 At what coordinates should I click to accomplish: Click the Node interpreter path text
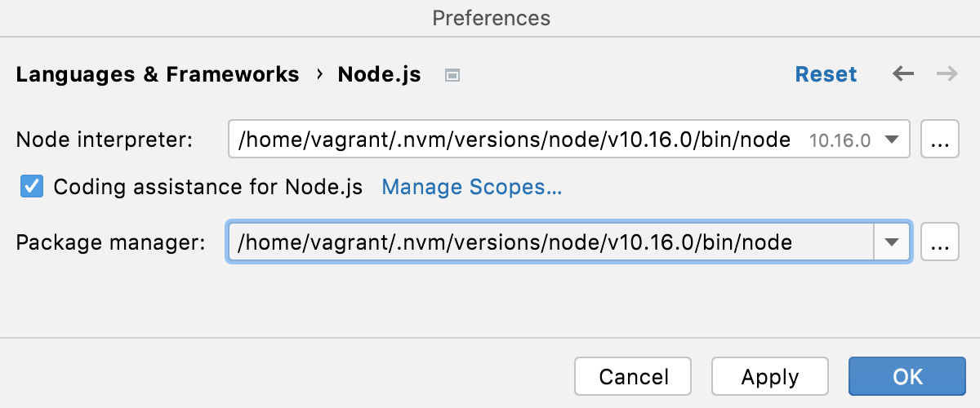(514, 140)
